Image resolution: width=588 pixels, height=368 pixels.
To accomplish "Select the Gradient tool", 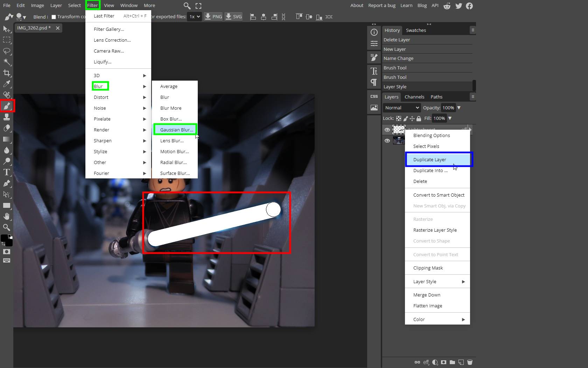I will tap(7, 139).
